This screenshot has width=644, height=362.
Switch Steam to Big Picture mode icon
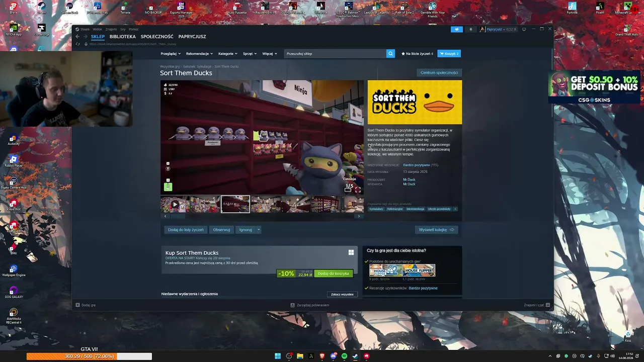pos(524,29)
